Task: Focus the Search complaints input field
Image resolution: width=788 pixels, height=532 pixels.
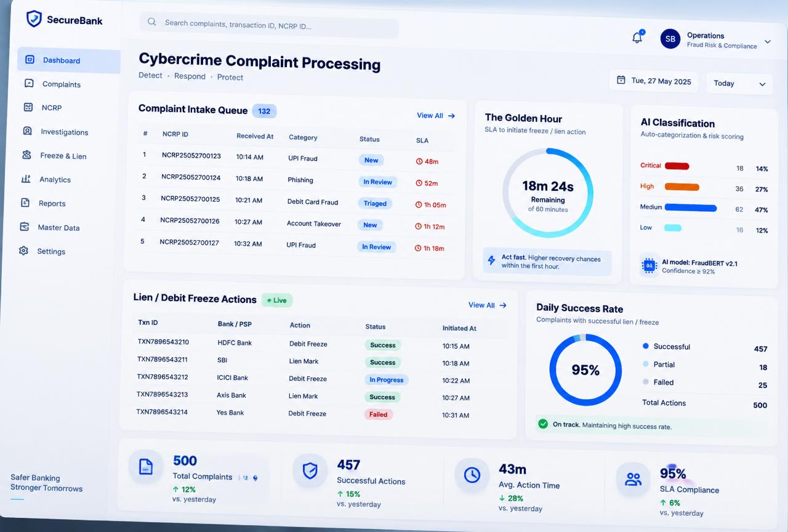Action: (269, 25)
